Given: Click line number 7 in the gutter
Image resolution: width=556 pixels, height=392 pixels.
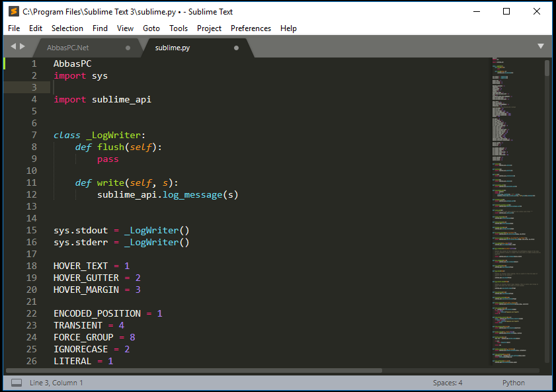Looking at the screenshot, I should click(x=34, y=135).
